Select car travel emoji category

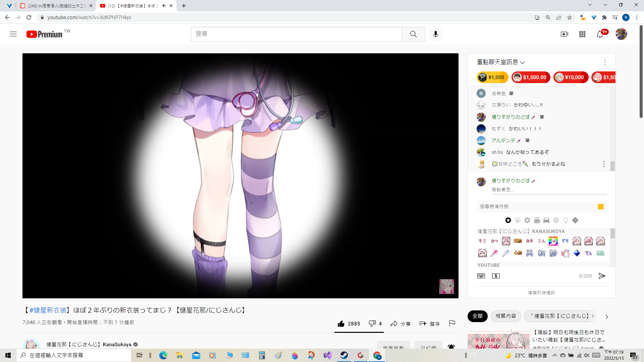pyautogui.click(x=546, y=220)
